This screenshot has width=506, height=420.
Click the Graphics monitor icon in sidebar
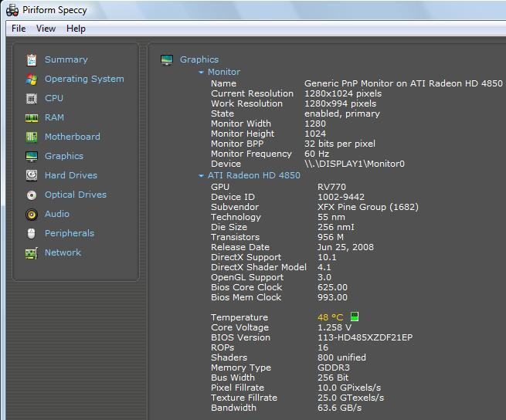[x=32, y=156]
